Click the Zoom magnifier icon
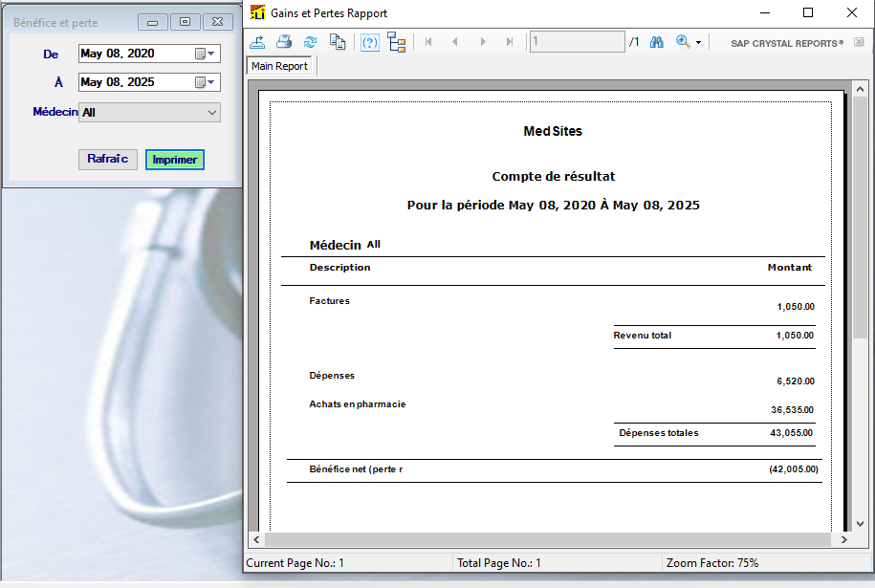Viewport: 875px width, 588px height. (x=683, y=42)
